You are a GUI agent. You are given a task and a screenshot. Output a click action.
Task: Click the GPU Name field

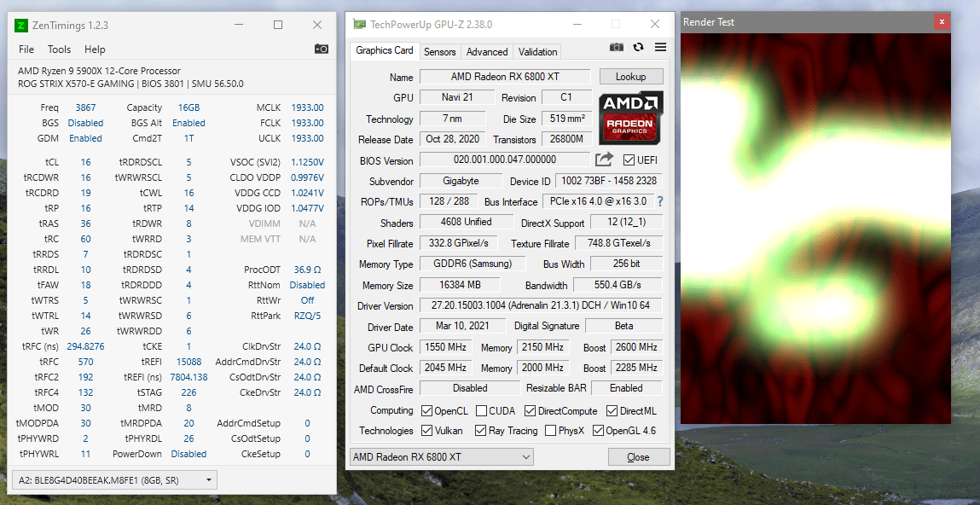coord(505,76)
